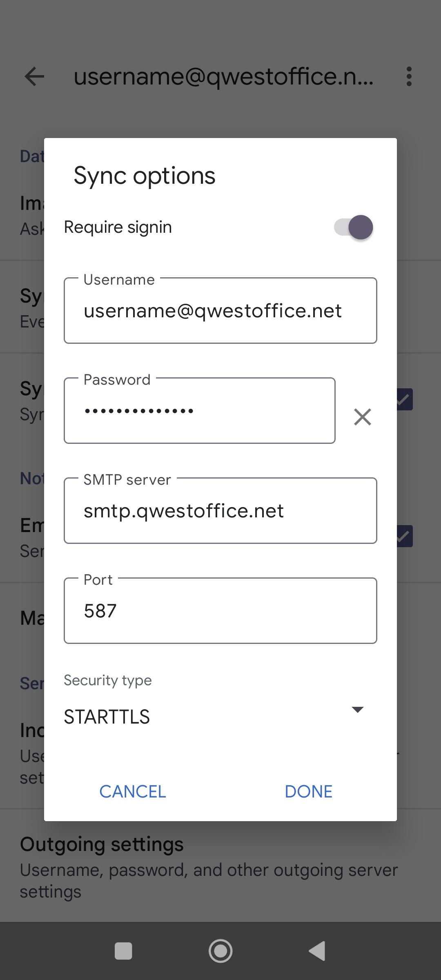Viewport: 441px width, 980px height.
Task: Tap the Security type dropdown arrow
Action: pos(357,710)
